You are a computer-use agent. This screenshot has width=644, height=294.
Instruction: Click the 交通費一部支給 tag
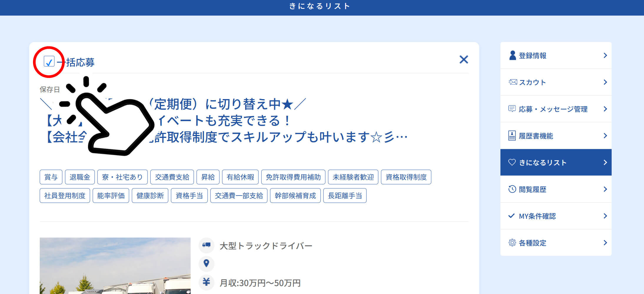[x=239, y=196]
